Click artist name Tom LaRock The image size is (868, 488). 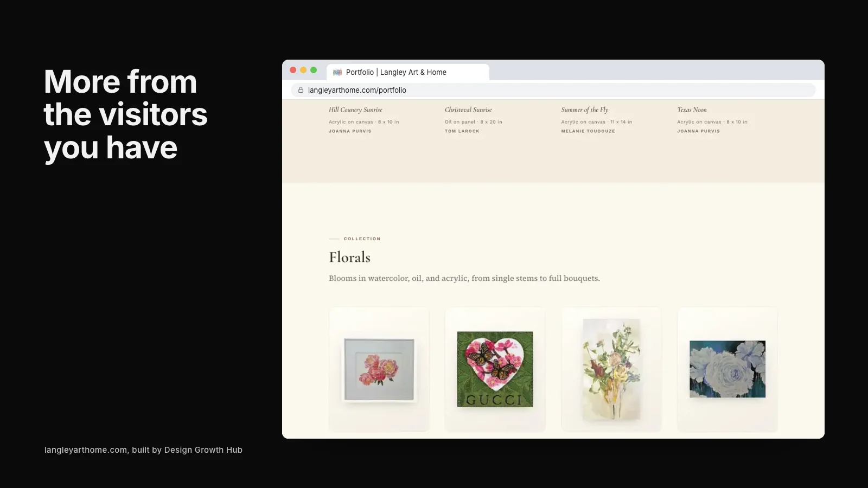(462, 131)
